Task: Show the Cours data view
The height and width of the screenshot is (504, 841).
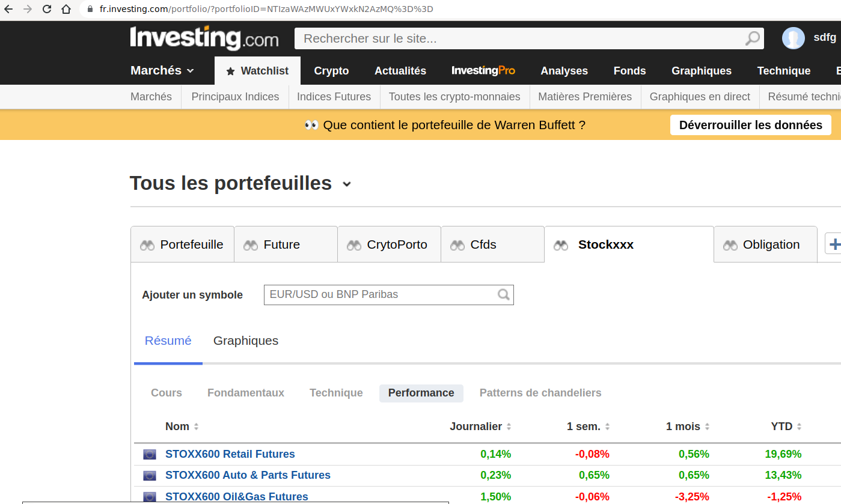Action: point(167,393)
